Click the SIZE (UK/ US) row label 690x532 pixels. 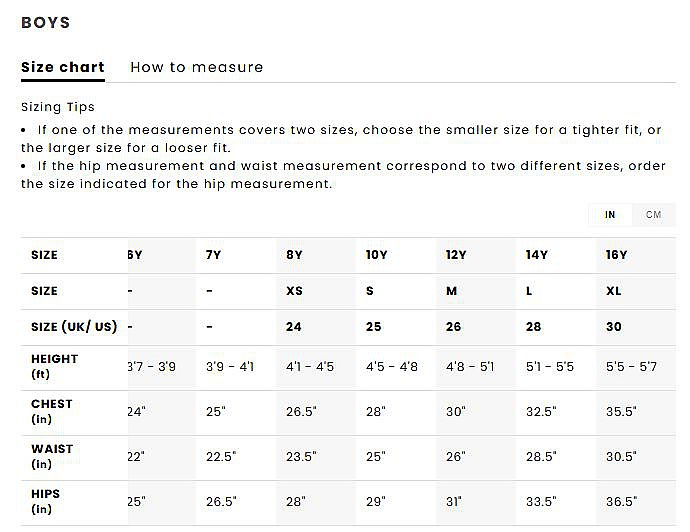tap(74, 327)
